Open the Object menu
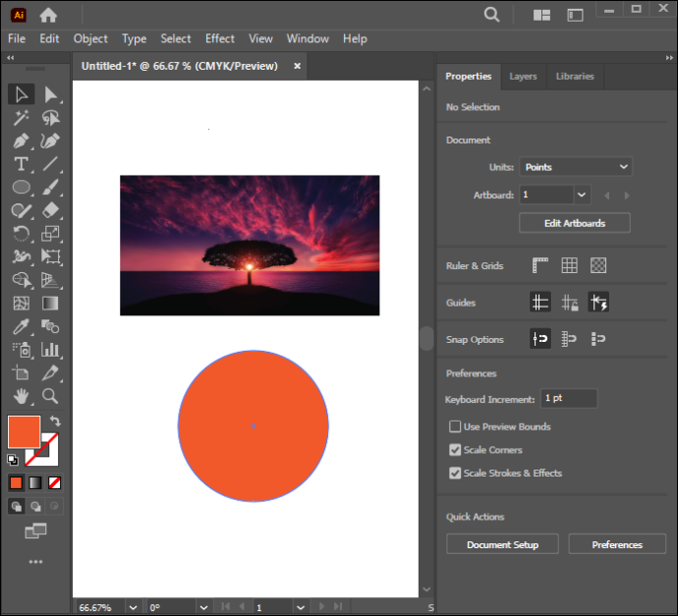The image size is (678, 616). pyautogui.click(x=90, y=39)
